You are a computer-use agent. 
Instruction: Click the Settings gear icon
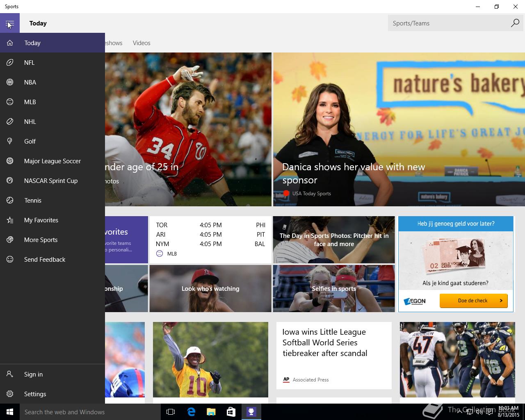click(x=10, y=394)
